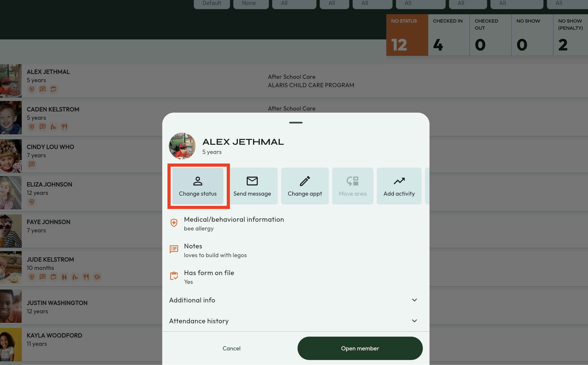The height and width of the screenshot is (365, 588).
Task: Click the Cancel button
Action: 231,348
